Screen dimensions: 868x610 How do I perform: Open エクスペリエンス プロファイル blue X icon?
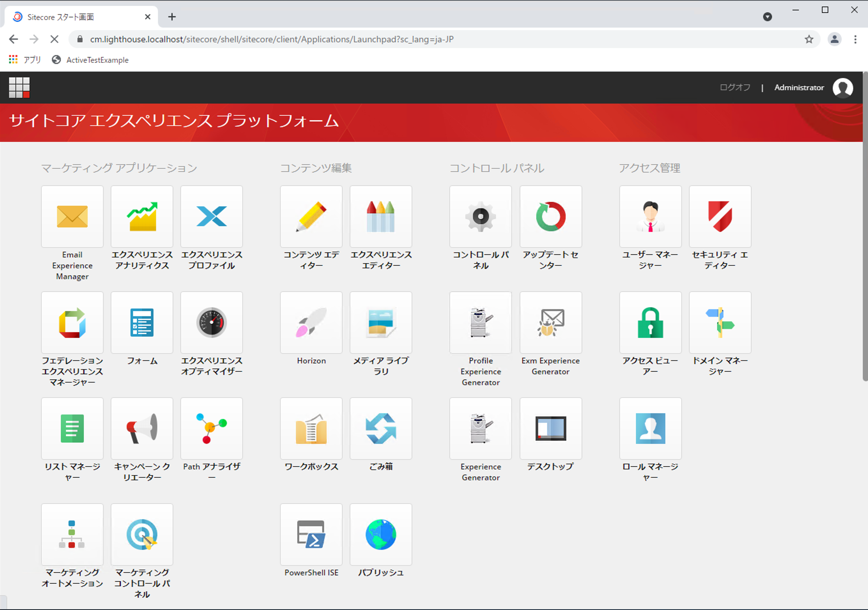[211, 217]
